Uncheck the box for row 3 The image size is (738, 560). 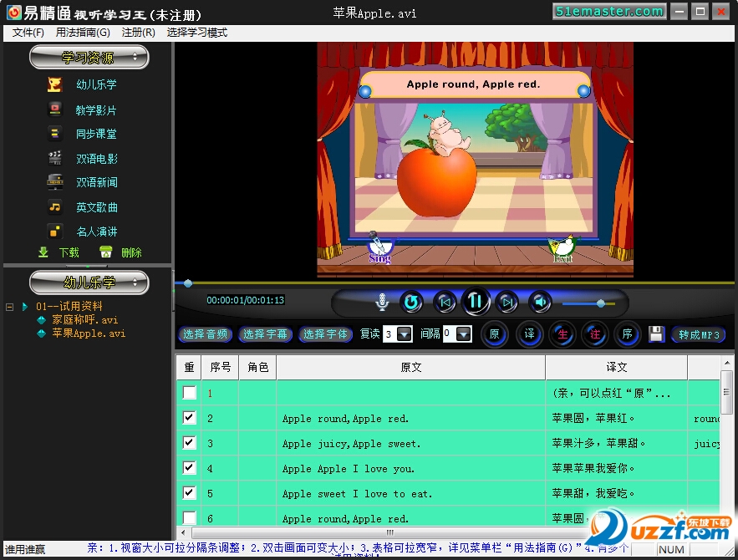[189, 442]
